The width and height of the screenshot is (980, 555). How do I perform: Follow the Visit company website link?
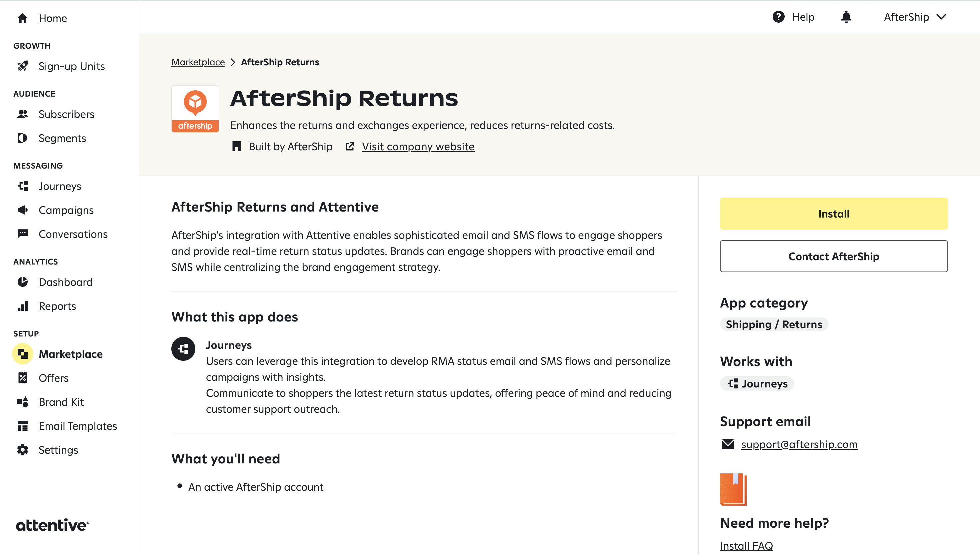pyautogui.click(x=418, y=147)
